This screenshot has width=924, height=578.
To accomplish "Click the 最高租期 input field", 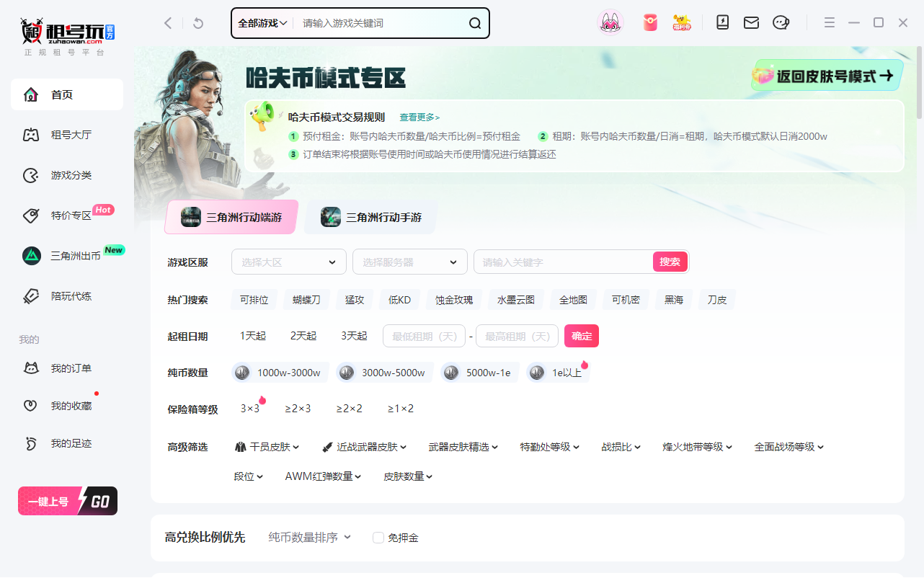I will click(517, 336).
